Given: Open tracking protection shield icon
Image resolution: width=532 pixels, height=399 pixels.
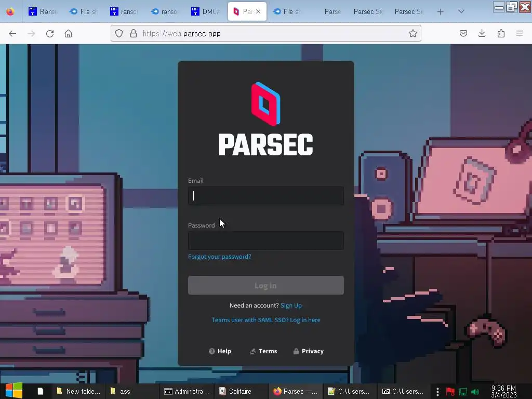Looking at the screenshot, I should tap(119, 33).
